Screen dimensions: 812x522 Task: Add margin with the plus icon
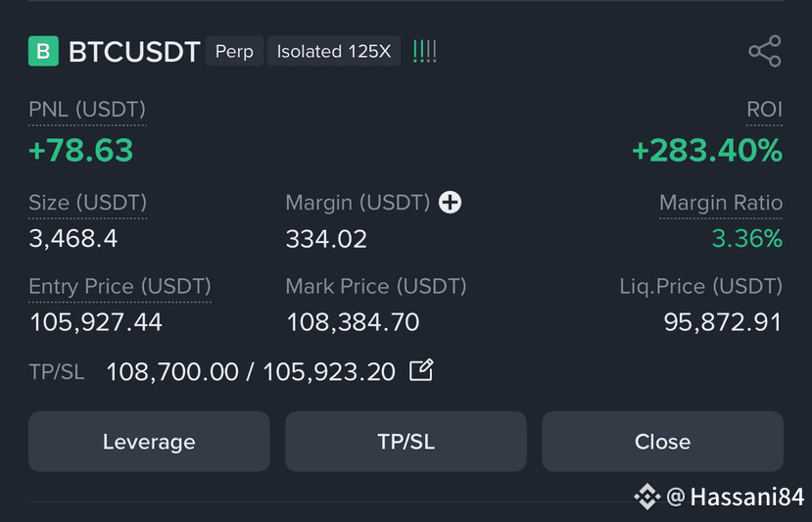[x=450, y=202]
